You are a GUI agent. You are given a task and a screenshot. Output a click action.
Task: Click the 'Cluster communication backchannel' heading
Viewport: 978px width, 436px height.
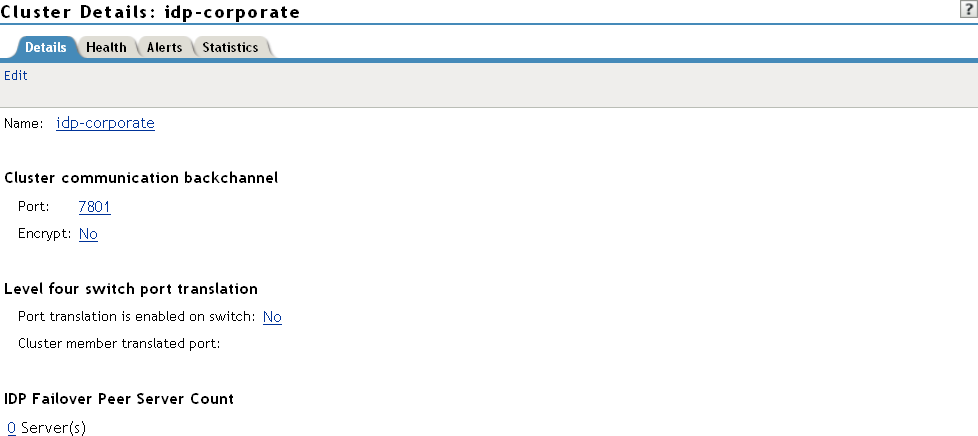click(x=141, y=178)
